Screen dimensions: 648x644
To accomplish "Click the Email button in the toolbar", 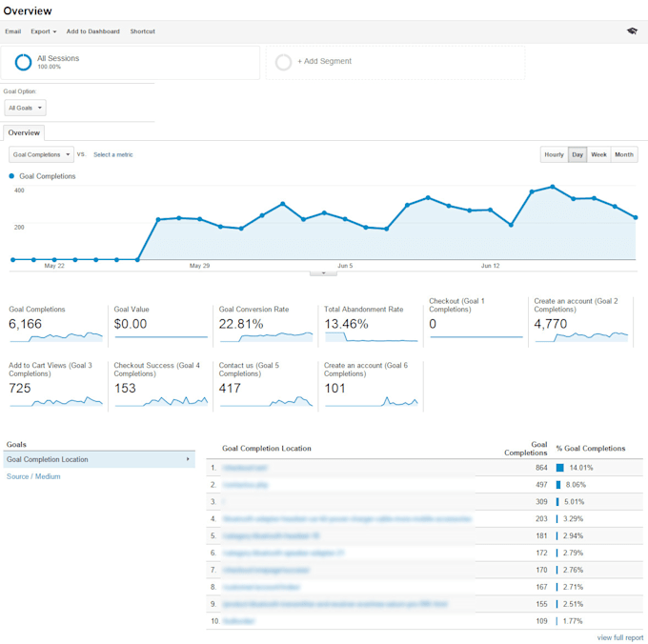I will (12, 31).
